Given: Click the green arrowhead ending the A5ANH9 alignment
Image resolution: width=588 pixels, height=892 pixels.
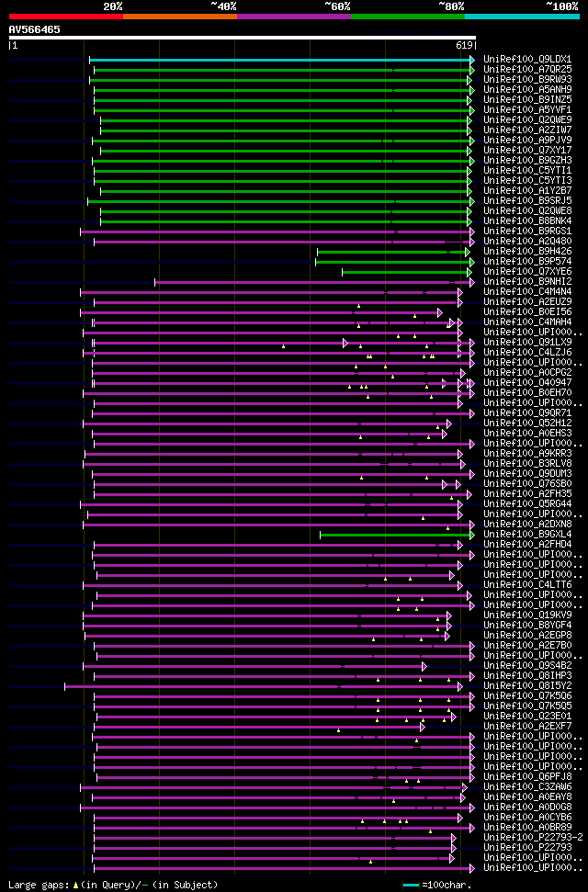Looking at the screenshot, I should tap(471, 90).
